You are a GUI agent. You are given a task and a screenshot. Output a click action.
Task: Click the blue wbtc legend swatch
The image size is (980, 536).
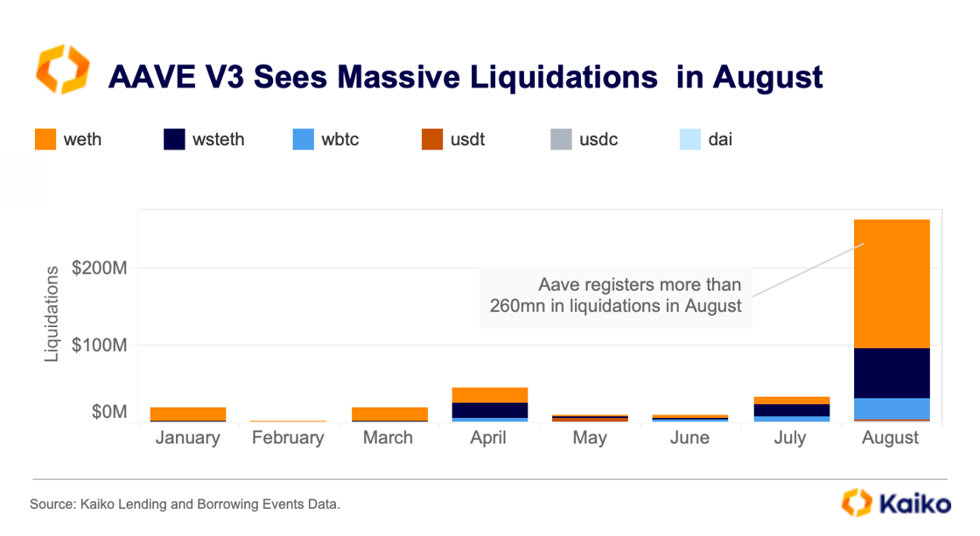pos(304,139)
